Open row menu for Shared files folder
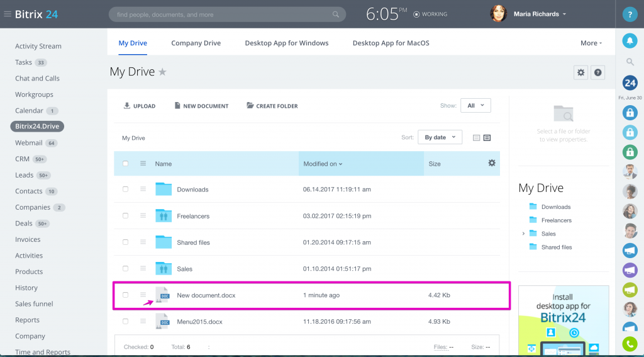The height and width of the screenshot is (357, 644). 143,242
